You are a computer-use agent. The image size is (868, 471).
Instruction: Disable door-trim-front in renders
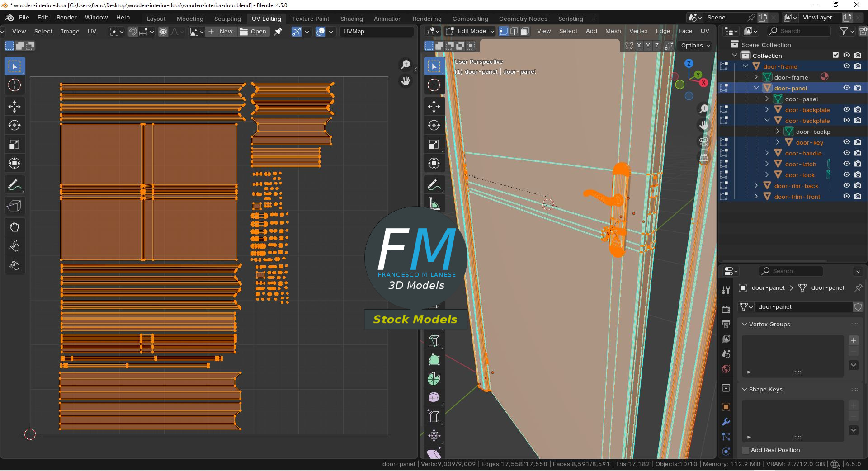(858, 197)
